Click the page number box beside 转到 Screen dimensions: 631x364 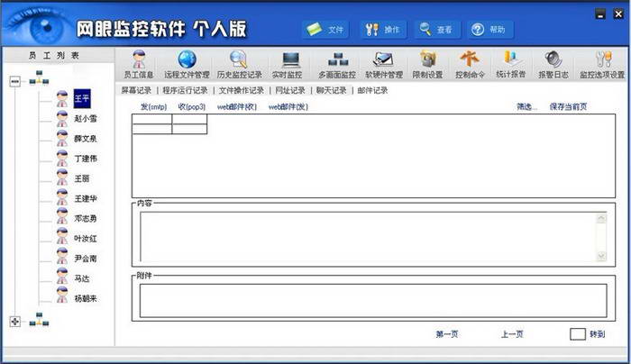578,334
